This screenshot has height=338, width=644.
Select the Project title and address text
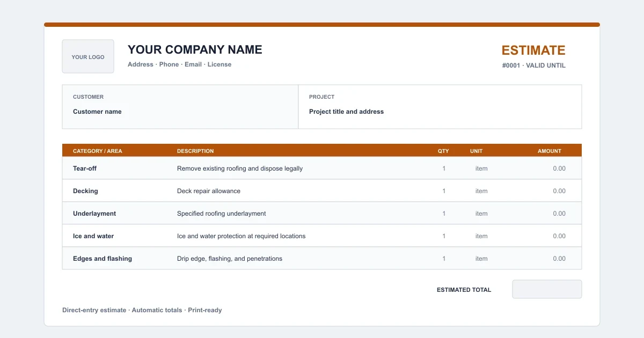346,112
